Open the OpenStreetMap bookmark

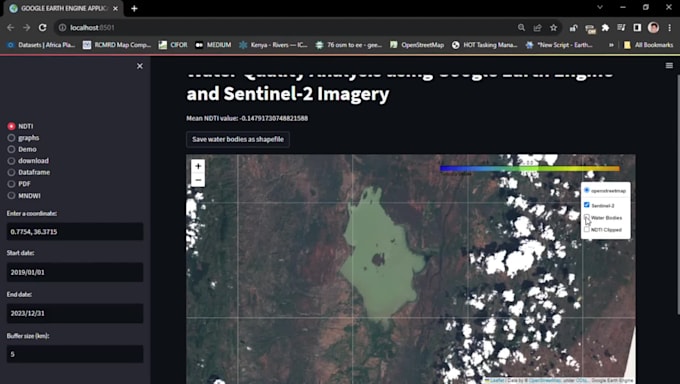[417, 45]
